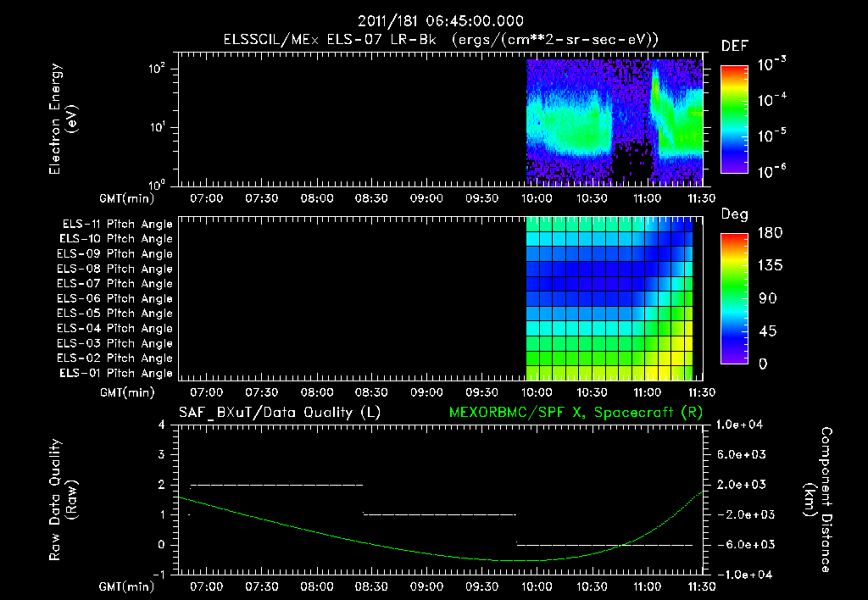Click the ELS-05 Pitch Angle row label
This screenshot has height=600, width=868.
tap(115, 314)
